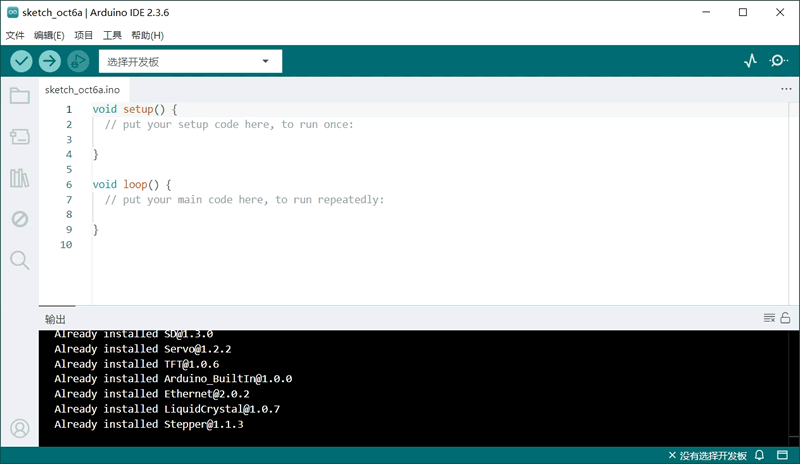Open the 项目 menu
This screenshot has height=464, width=800.
[x=84, y=35]
